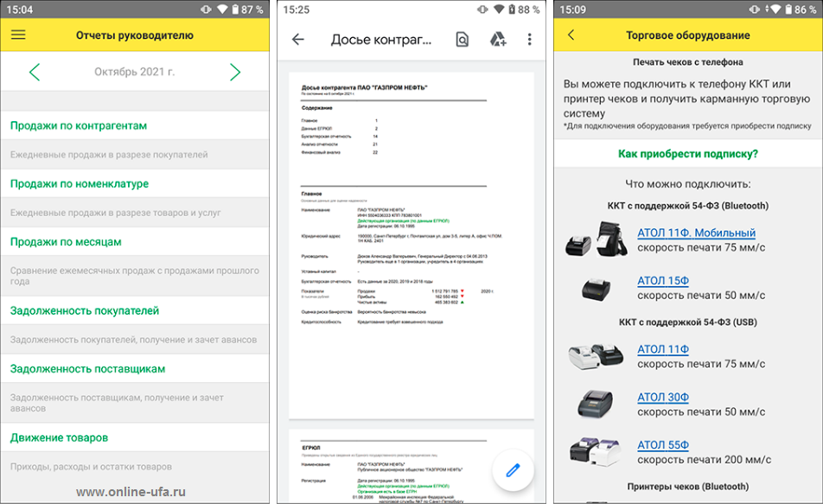Open Задолженность покупателей report
The width and height of the screenshot is (823, 504).
coord(85,310)
